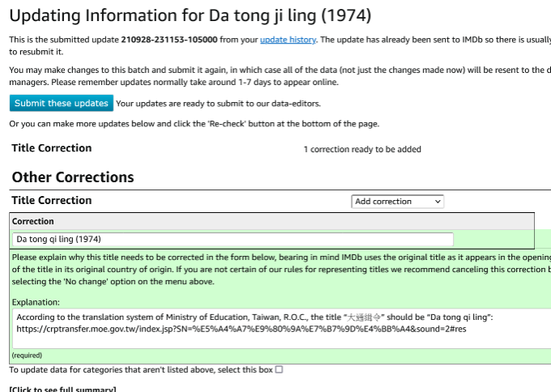
Task: Expand the 'Add correction' dropdown
Action: [x=397, y=201]
